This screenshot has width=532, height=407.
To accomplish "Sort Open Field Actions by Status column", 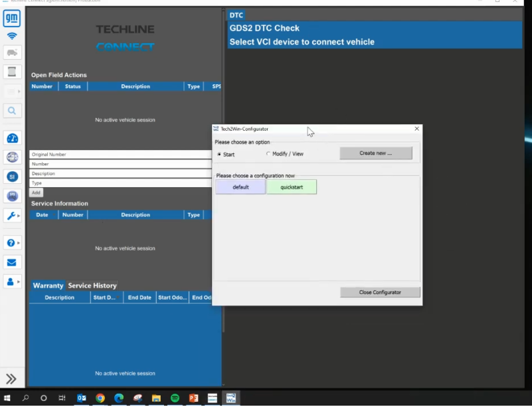I will point(73,86).
